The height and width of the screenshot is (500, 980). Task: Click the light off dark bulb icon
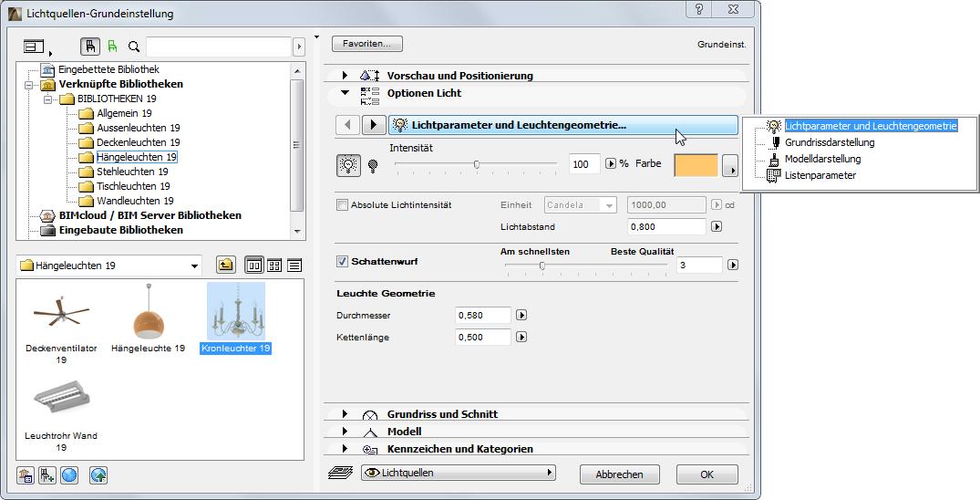(373, 166)
